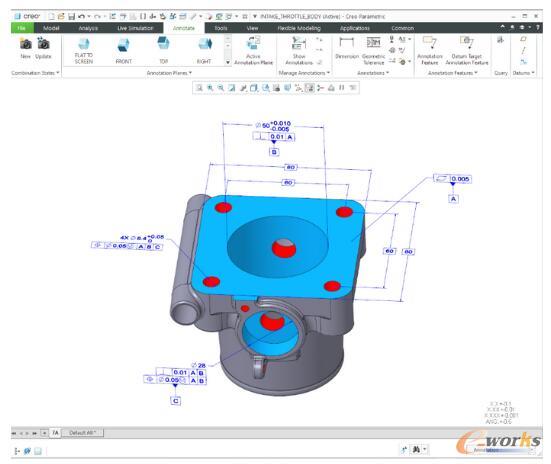Screen dimensions: 551x464
Task: Select the 0.005 flatness tolerance annotation
Action: (453, 179)
